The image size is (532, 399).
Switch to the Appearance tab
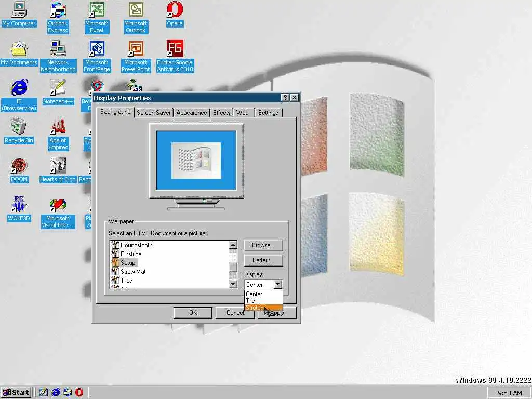(192, 113)
